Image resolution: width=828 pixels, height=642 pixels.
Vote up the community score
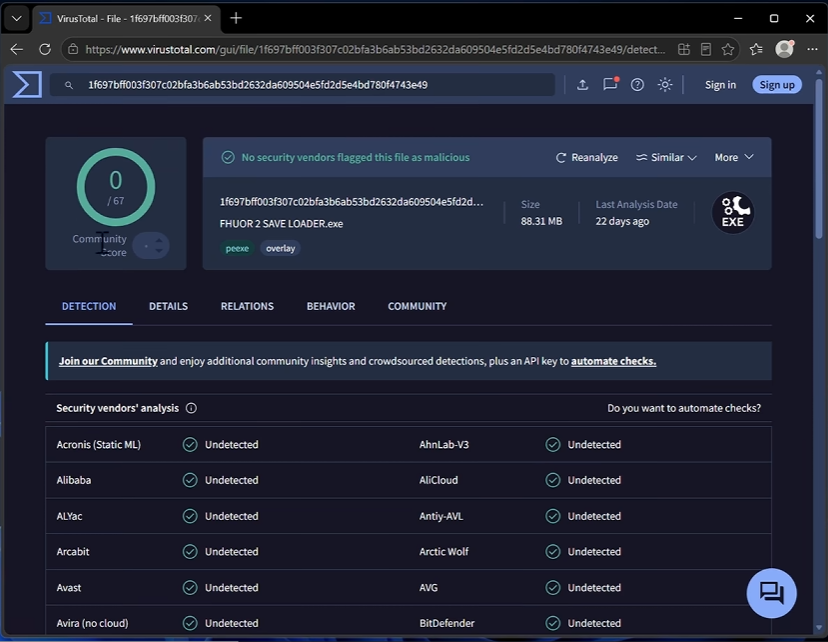coord(158,241)
